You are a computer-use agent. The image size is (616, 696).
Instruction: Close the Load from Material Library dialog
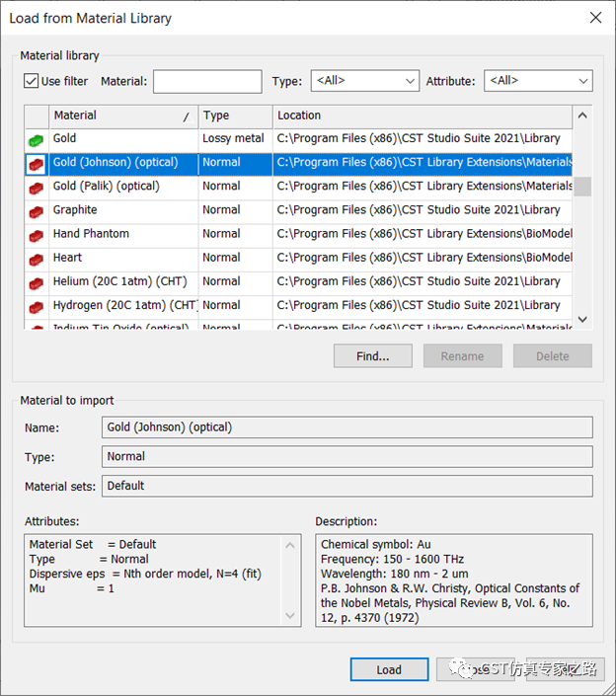coord(595,18)
